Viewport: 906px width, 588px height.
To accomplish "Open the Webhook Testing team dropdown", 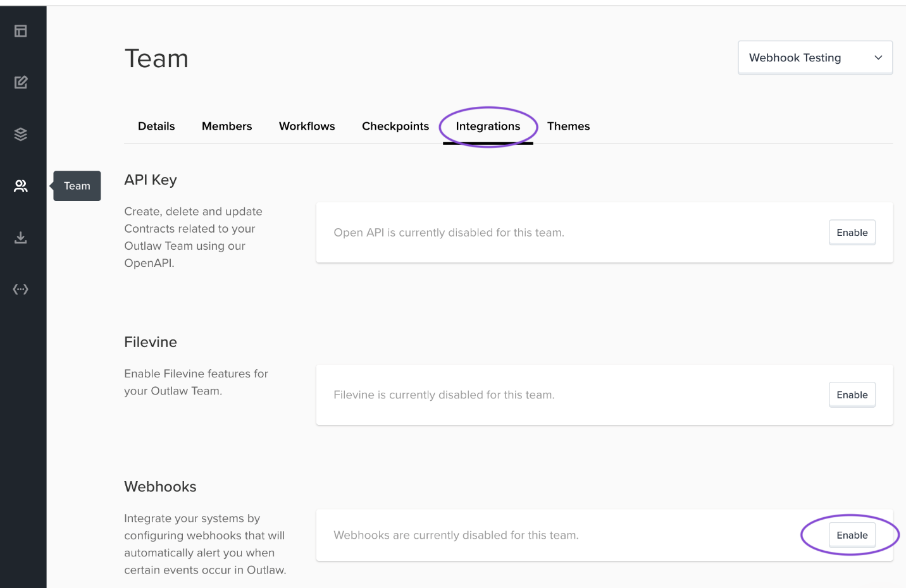I will coord(815,58).
